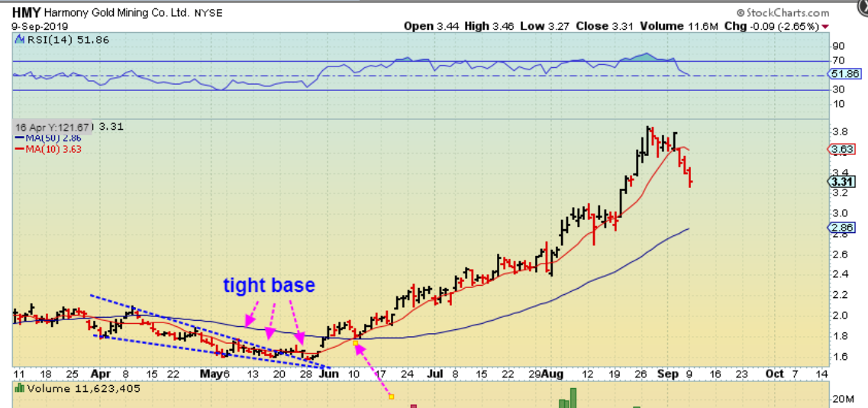
Task: Click the RSI indicator icon beside RSI(14)
Action: click(19, 40)
